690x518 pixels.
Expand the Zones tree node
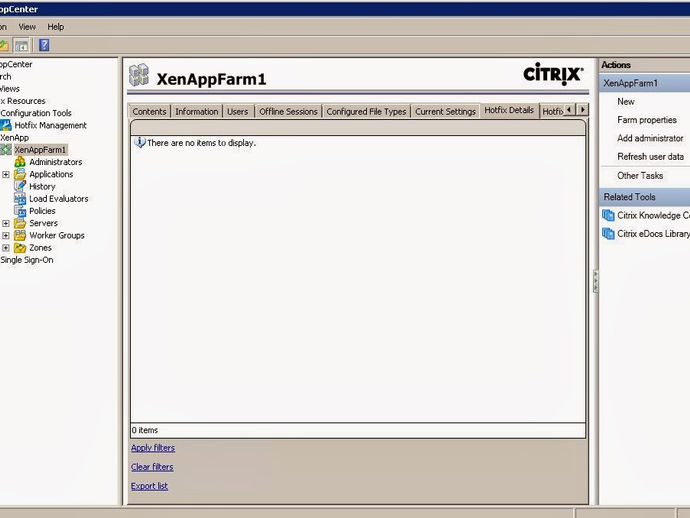tap(6, 248)
